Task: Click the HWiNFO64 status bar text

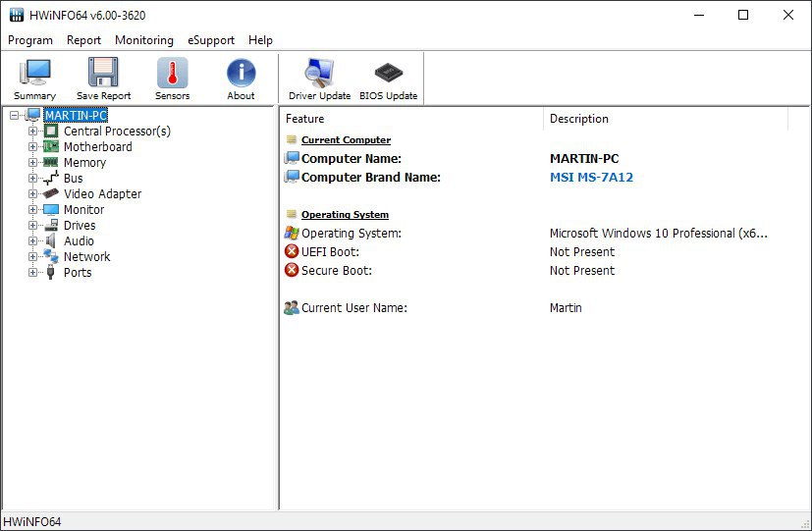Action: [32, 522]
